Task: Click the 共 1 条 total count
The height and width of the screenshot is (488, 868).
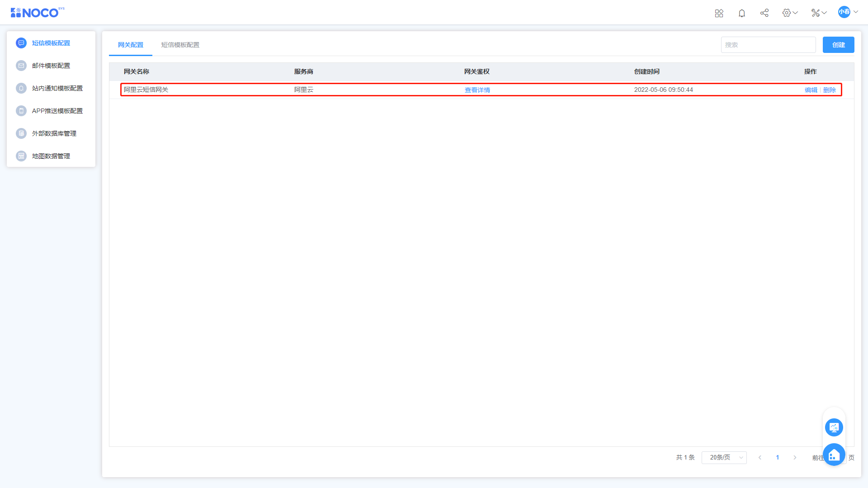Action: click(685, 458)
